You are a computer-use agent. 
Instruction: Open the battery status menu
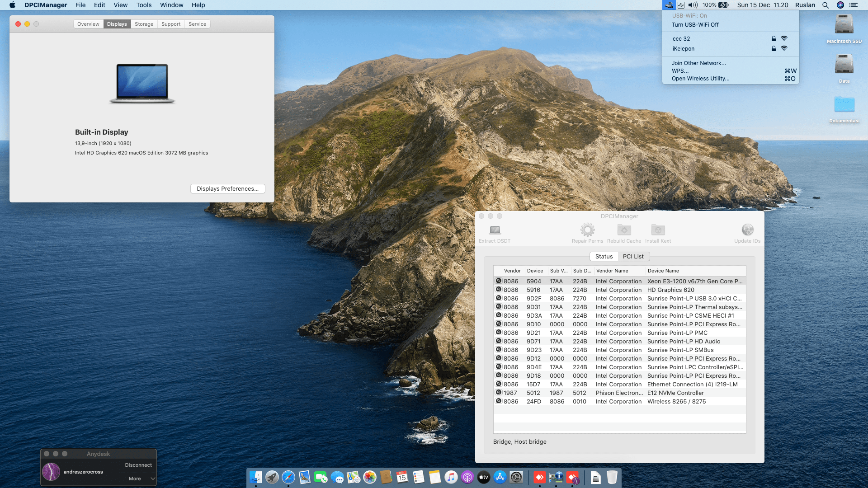pyautogui.click(x=723, y=5)
